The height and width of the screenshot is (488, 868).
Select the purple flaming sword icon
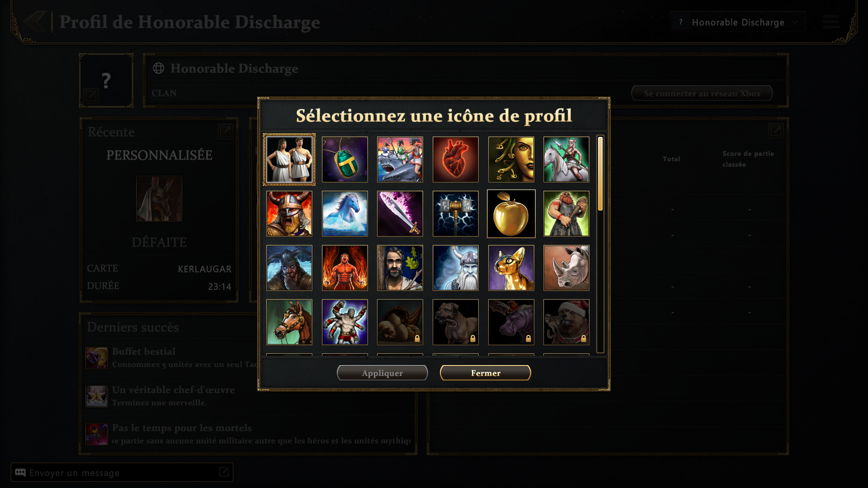[x=400, y=214]
